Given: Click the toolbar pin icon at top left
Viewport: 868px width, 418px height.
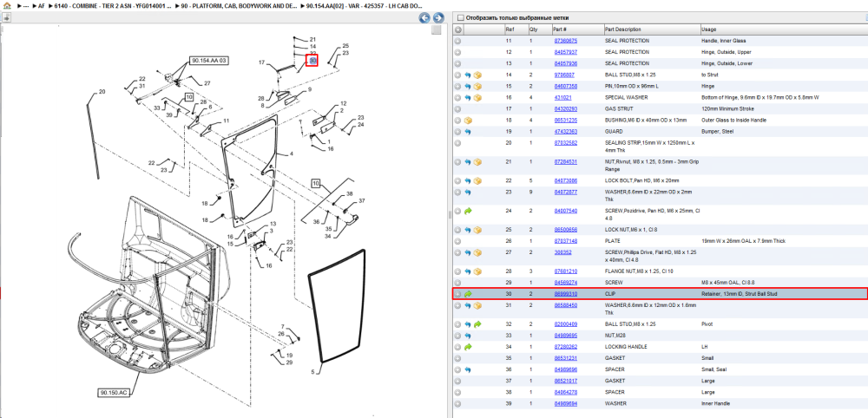Looking at the screenshot, I should (x=7, y=17).
